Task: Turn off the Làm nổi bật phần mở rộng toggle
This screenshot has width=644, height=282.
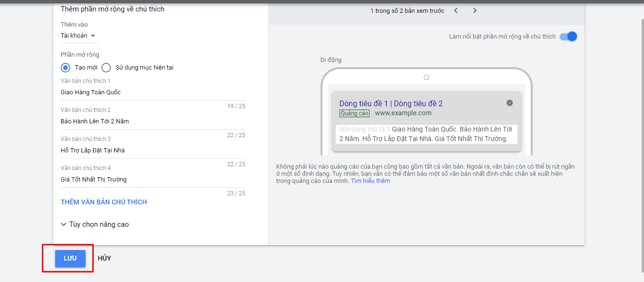Action: tap(569, 36)
